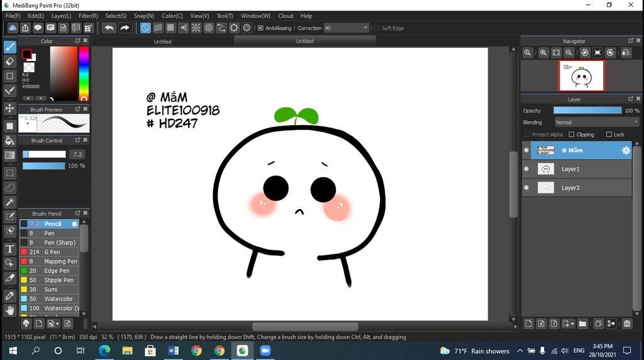Viewport: 644px width, 360px height.
Task: Select the G Pen brush
Action: (49, 252)
